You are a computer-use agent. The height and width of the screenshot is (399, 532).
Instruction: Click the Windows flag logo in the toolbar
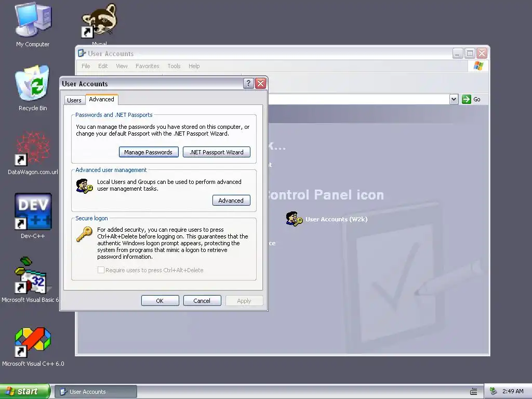pos(478,66)
